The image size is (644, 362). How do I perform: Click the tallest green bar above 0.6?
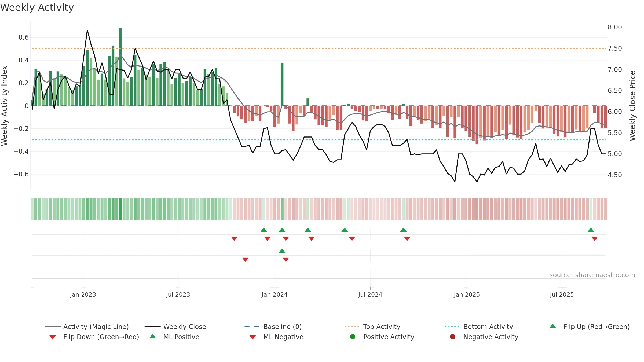[x=120, y=67]
